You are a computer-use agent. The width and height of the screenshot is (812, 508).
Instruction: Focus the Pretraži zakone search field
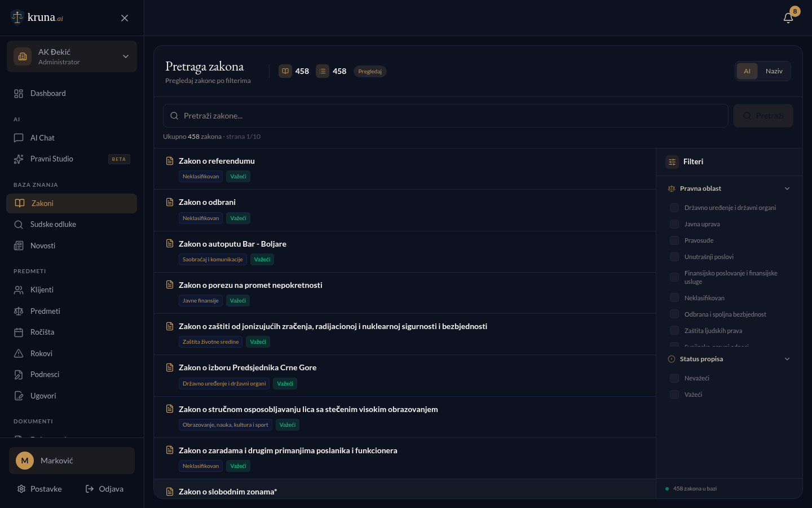(x=445, y=116)
